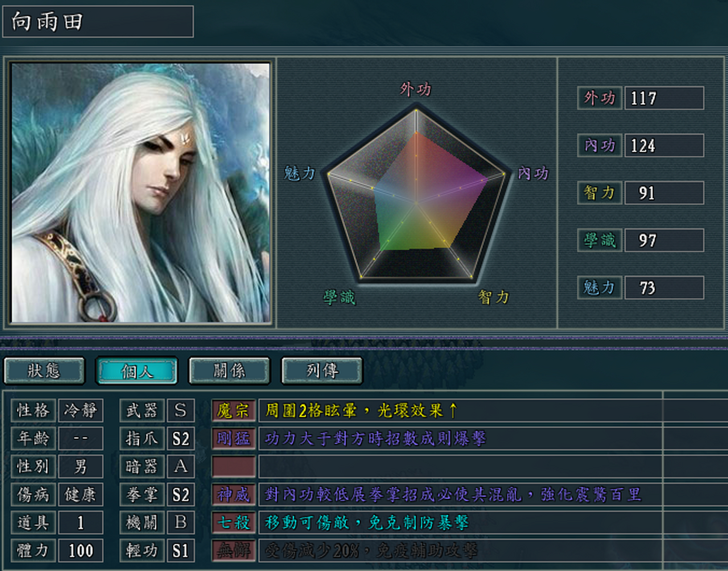Select the 學識 stat label in the stats list

click(x=600, y=240)
